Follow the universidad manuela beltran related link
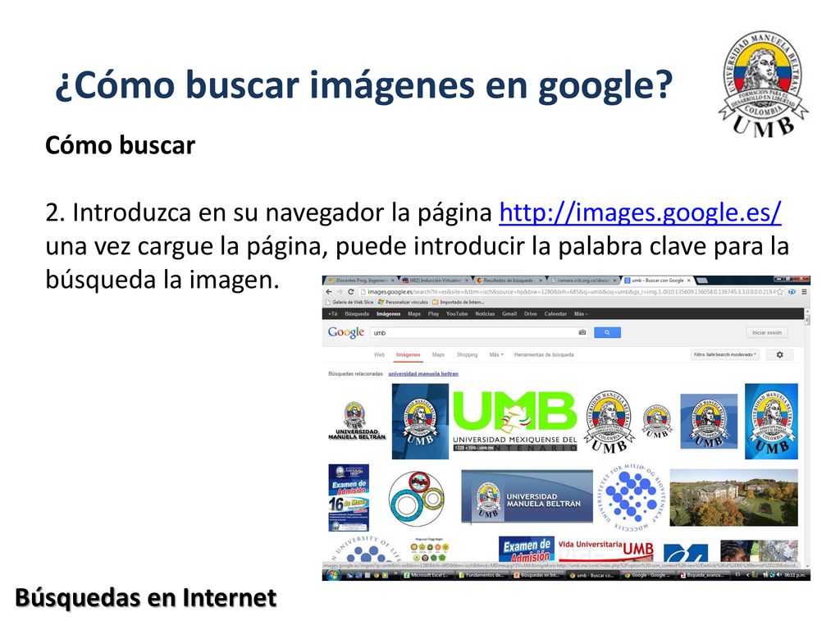The height and width of the screenshot is (630, 840). click(423, 374)
